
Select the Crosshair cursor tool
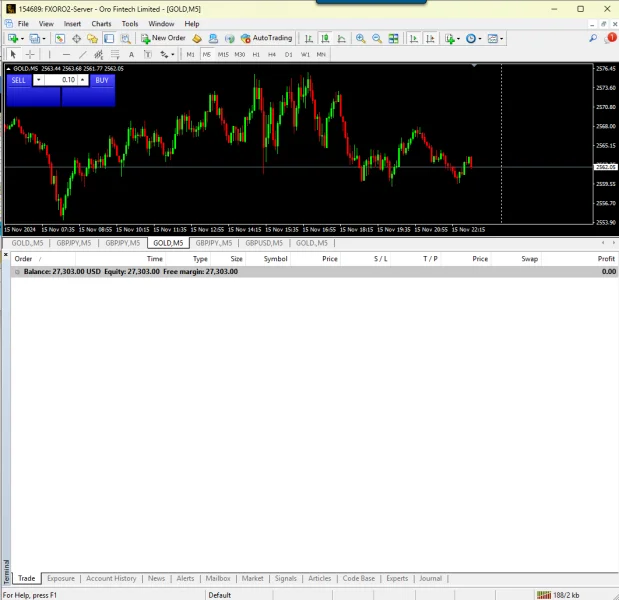click(30, 54)
